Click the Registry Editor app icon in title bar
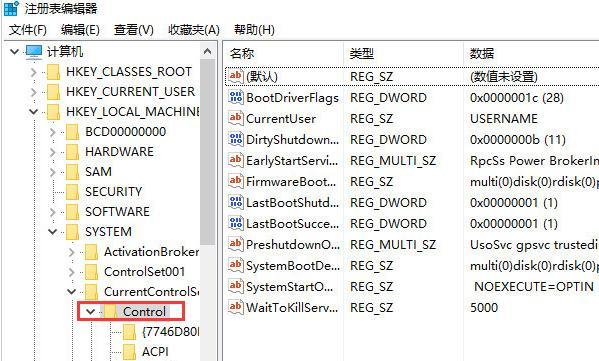Image resolution: width=599 pixels, height=361 pixels. pyautogui.click(x=11, y=8)
